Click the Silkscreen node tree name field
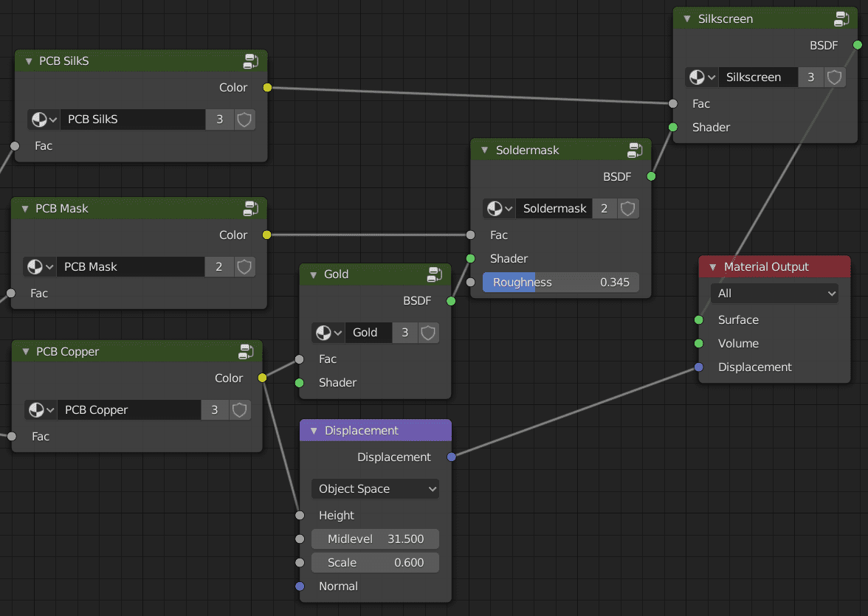868x616 pixels. point(758,77)
